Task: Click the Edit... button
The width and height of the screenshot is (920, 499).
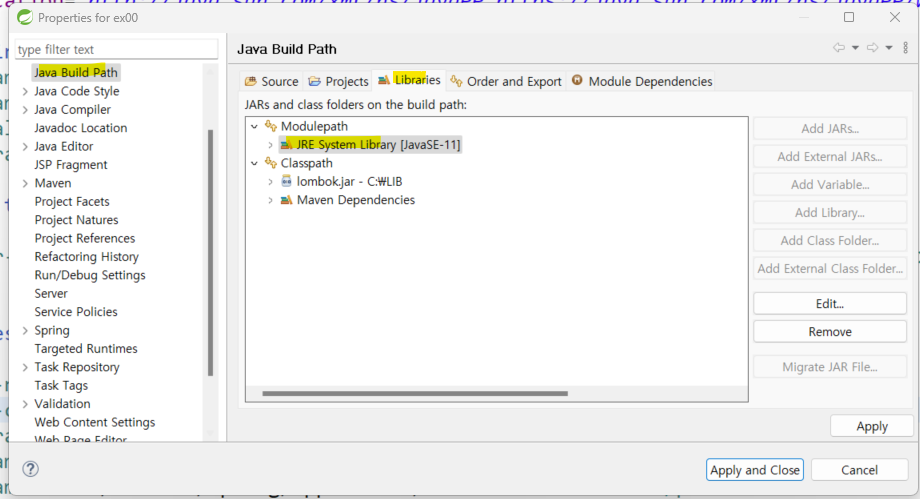Action: (830, 304)
